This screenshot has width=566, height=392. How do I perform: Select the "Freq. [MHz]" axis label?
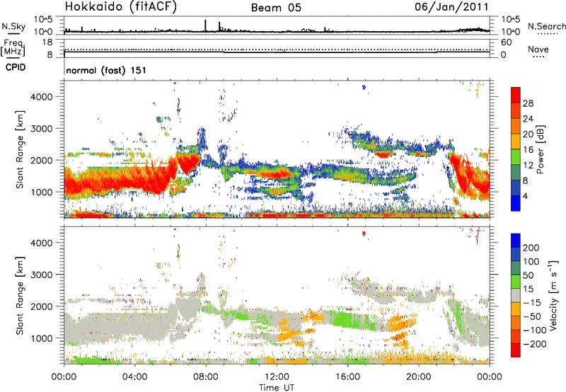(13, 47)
